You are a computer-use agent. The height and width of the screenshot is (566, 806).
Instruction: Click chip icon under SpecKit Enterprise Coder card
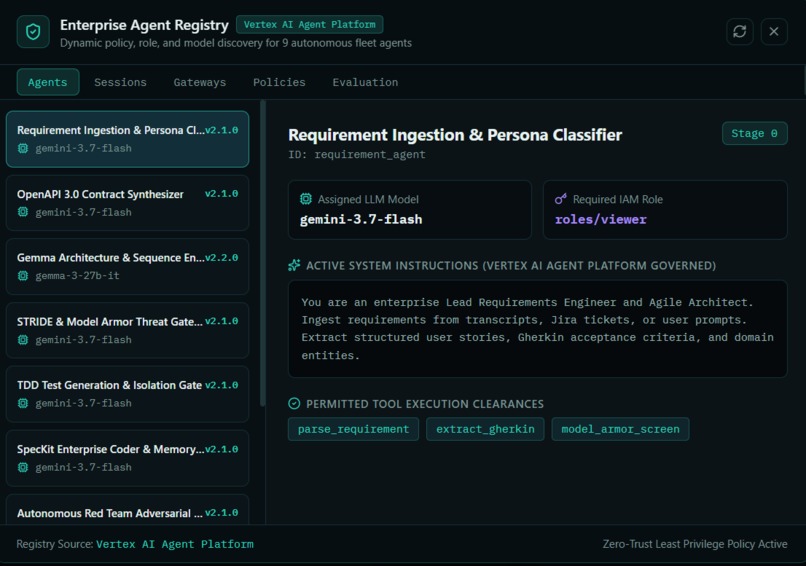coord(23,467)
